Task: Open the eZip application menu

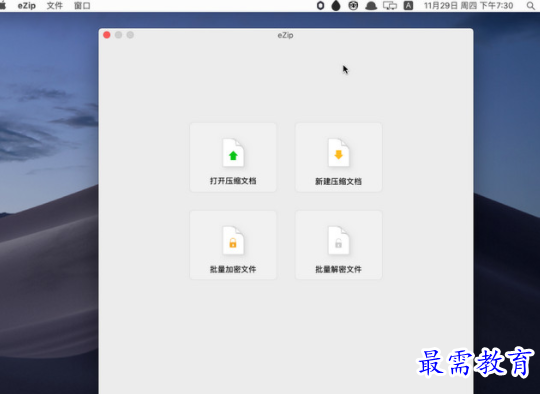Action: tap(27, 6)
